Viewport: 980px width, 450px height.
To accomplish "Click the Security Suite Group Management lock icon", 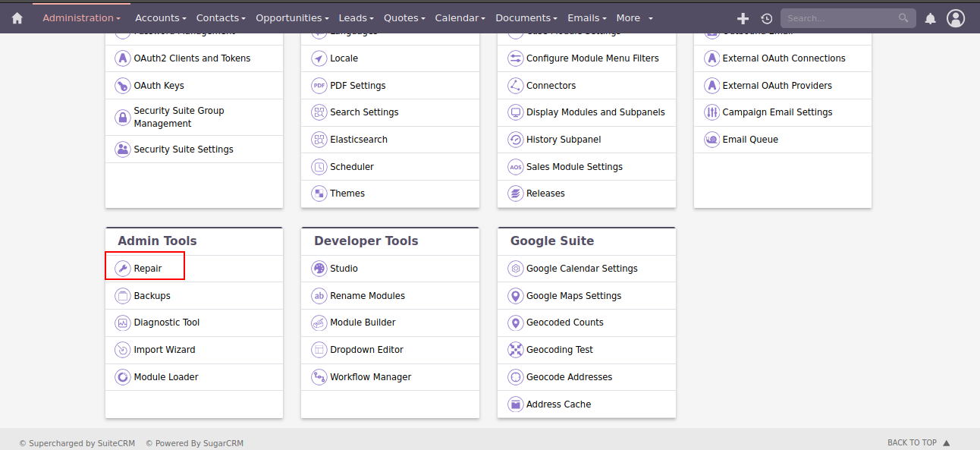I will (123, 118).
